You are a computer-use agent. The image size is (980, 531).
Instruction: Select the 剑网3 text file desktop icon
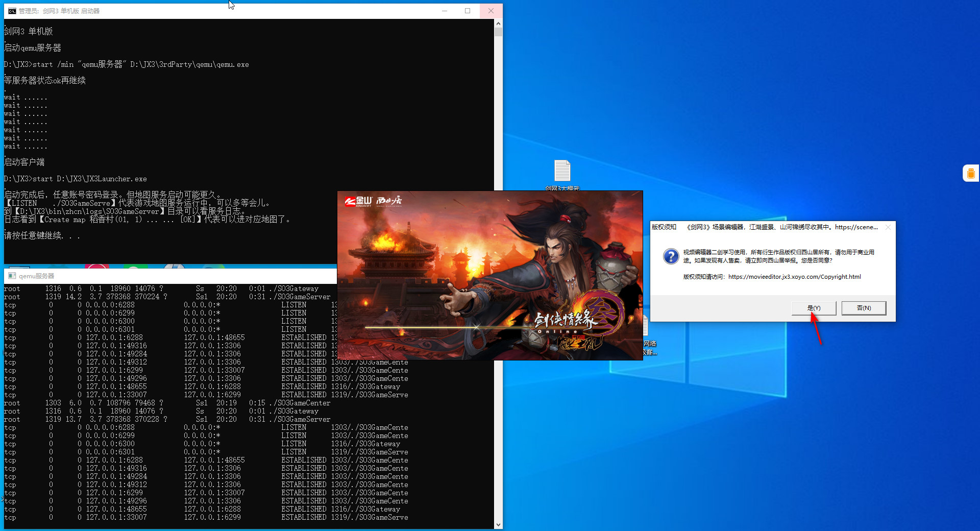point(562,175)
